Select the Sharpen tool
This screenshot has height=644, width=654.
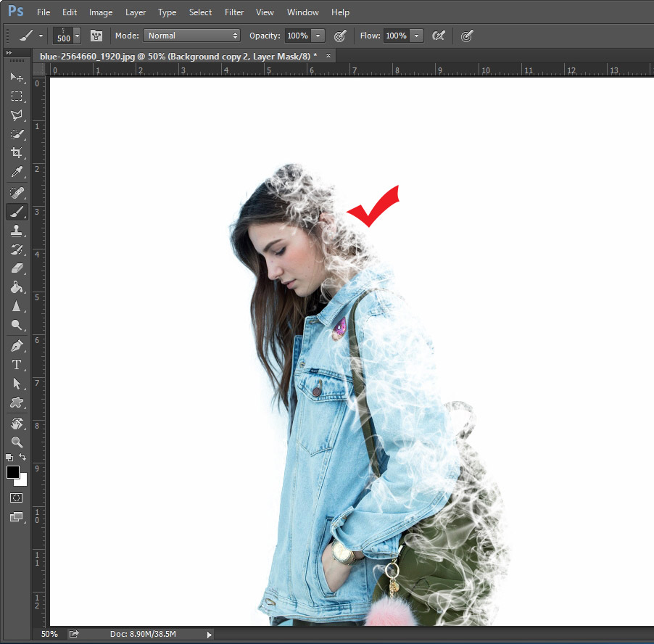point(17,306)
